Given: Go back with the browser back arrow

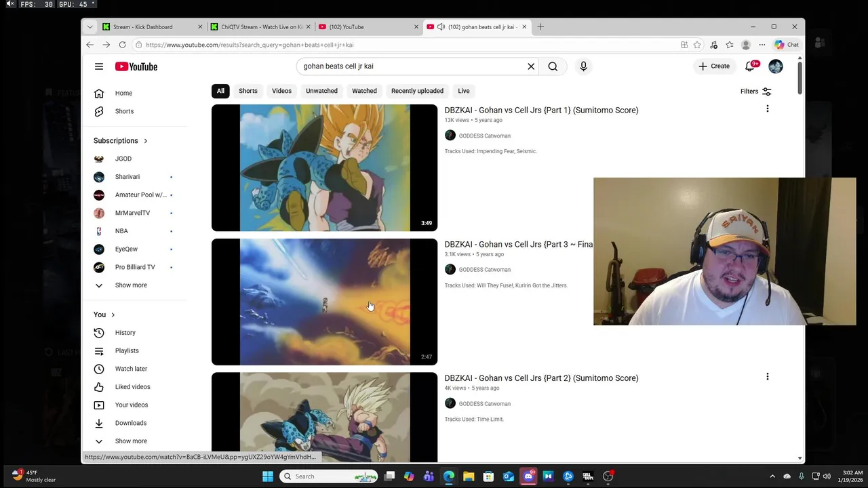Looking at the screenshot, I should click(x=90, y=45).
